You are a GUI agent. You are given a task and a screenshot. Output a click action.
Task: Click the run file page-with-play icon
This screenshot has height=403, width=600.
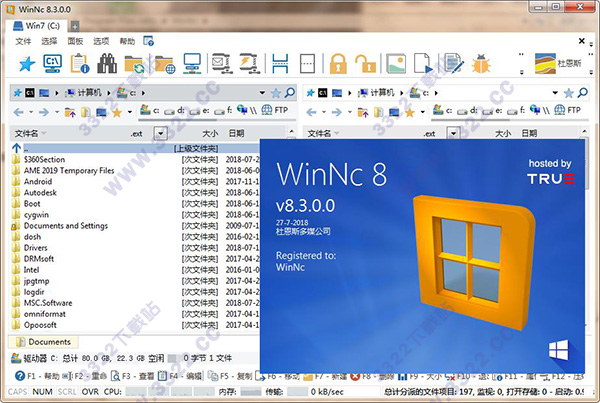click(423, 64)
